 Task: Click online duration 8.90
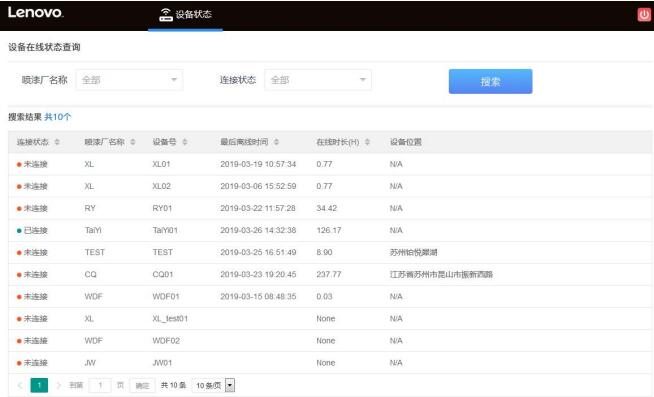click(324, 252)
